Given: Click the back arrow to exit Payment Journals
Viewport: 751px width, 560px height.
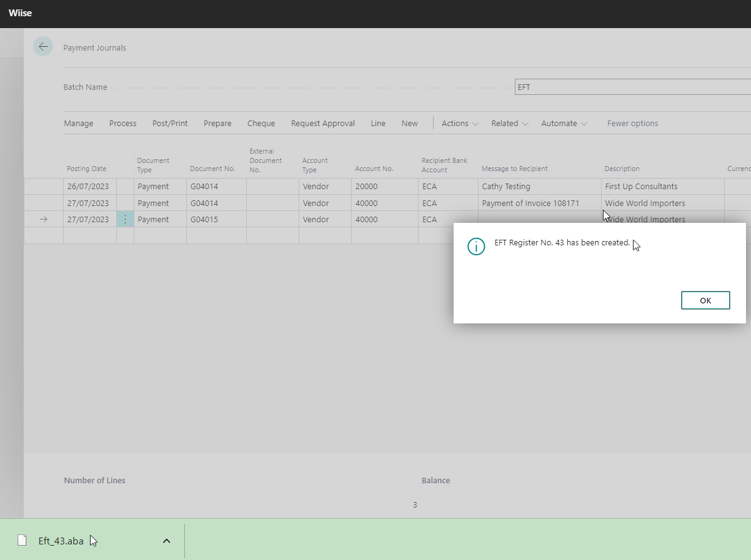Looking at the screenshot, I should [43, 46].
